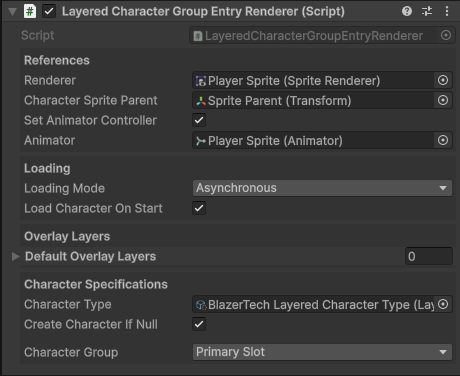Click the Renderer property label
The height and width of the screenshot is (376, 460).
[50, 80]
